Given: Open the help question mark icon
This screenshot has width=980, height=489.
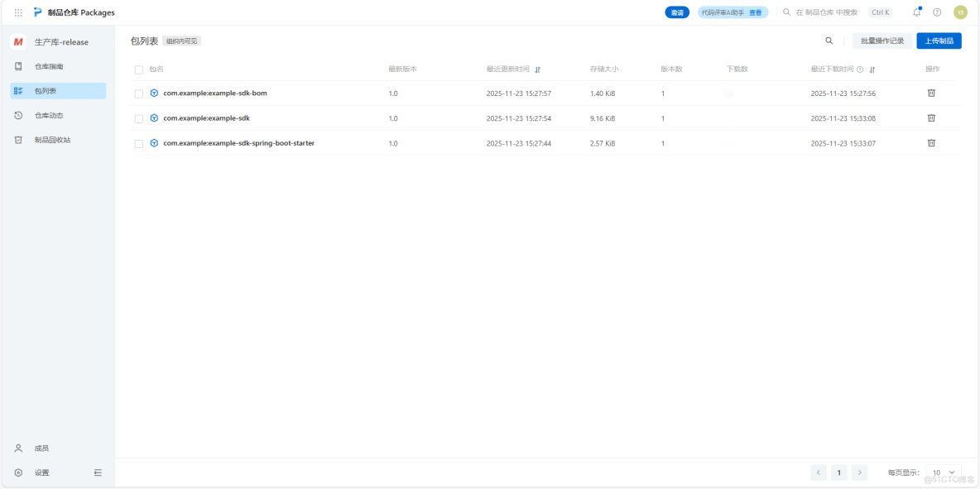Looking at the screenshot, I should [x=937, y=12].
